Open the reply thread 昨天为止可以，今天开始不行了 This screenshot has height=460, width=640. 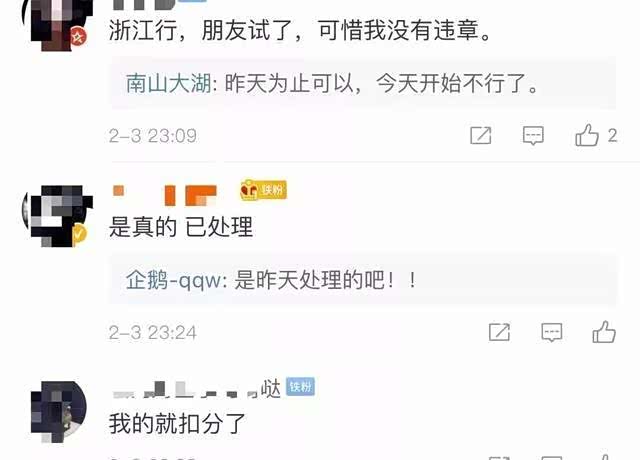(x=364, y=83)
